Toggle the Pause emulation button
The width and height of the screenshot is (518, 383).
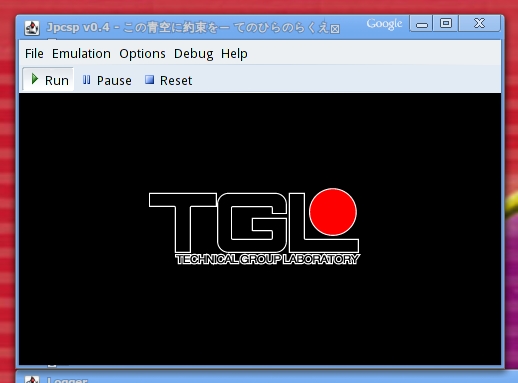107,80
